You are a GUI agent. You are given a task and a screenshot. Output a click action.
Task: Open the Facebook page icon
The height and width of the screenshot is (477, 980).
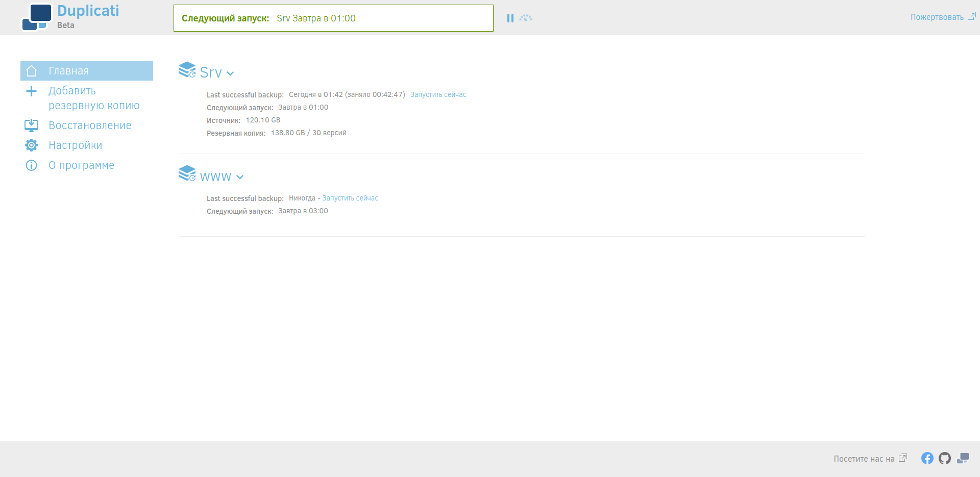tap(927, 458)
